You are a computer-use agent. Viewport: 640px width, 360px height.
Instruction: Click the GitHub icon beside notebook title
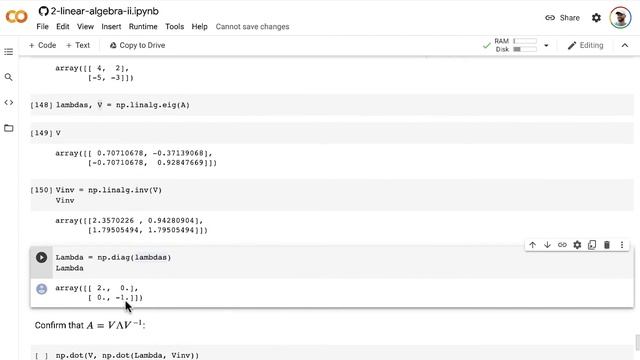point(43,11)
